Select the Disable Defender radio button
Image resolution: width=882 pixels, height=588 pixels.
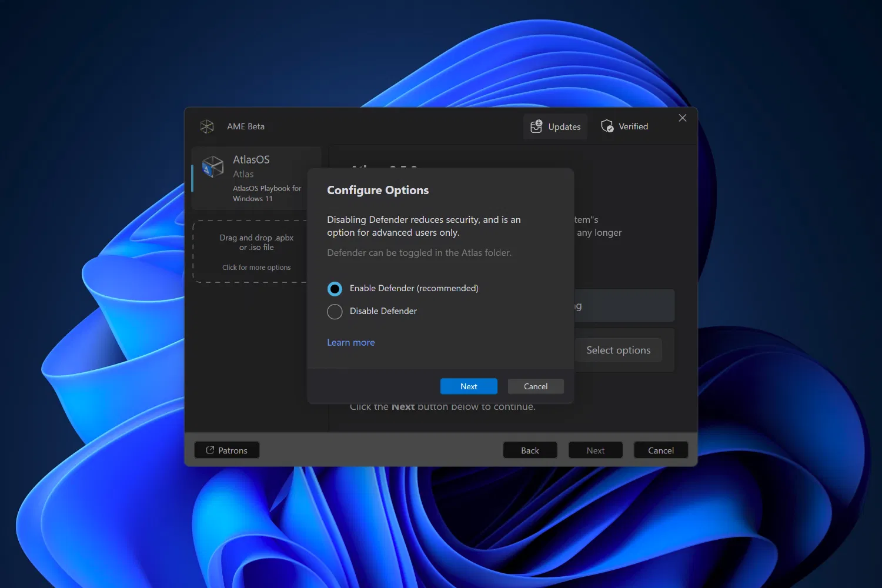(335, 312)
